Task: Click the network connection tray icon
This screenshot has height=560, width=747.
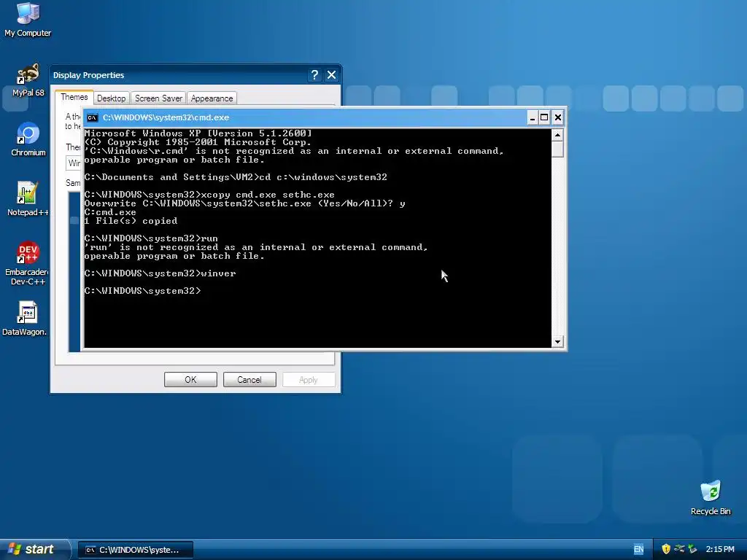Action: [679, 549]
